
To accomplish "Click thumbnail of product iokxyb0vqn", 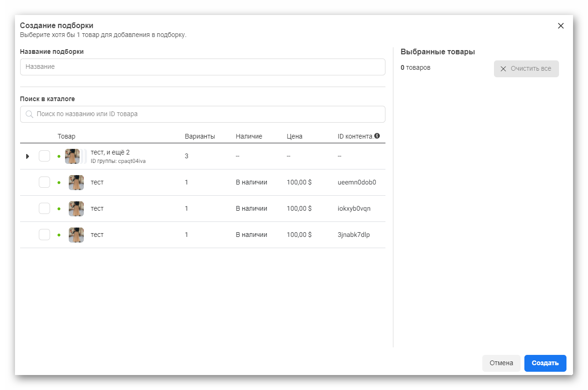I will tap(76, 209).
